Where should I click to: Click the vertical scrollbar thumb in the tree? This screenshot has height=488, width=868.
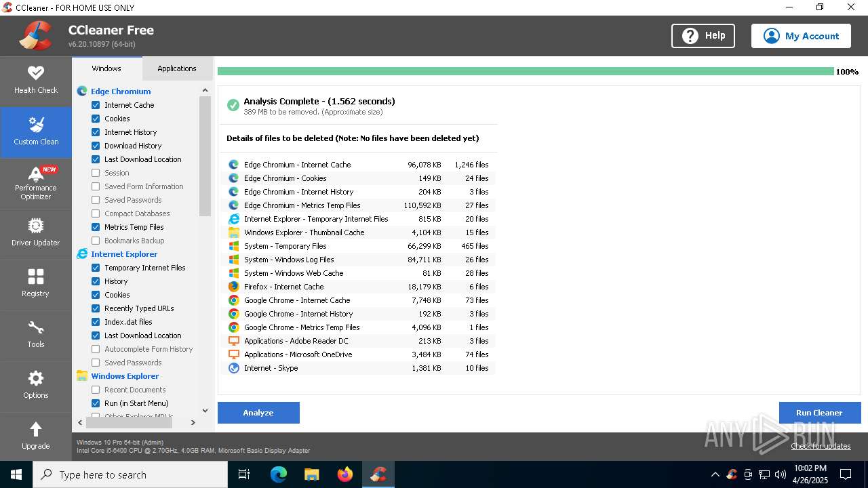tap(205, 156)
